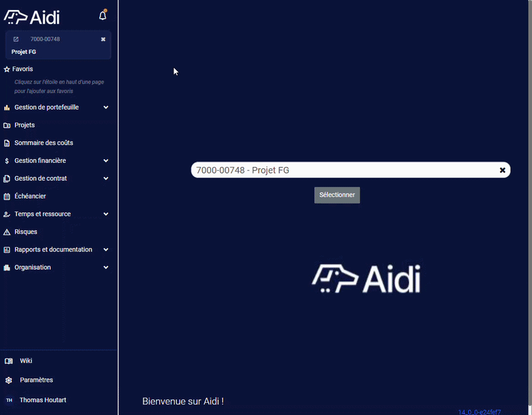The width and height of the screenshot is (532, 415).
Task: Open project 7000-00748 in new window icon
Action: (16, 39)
